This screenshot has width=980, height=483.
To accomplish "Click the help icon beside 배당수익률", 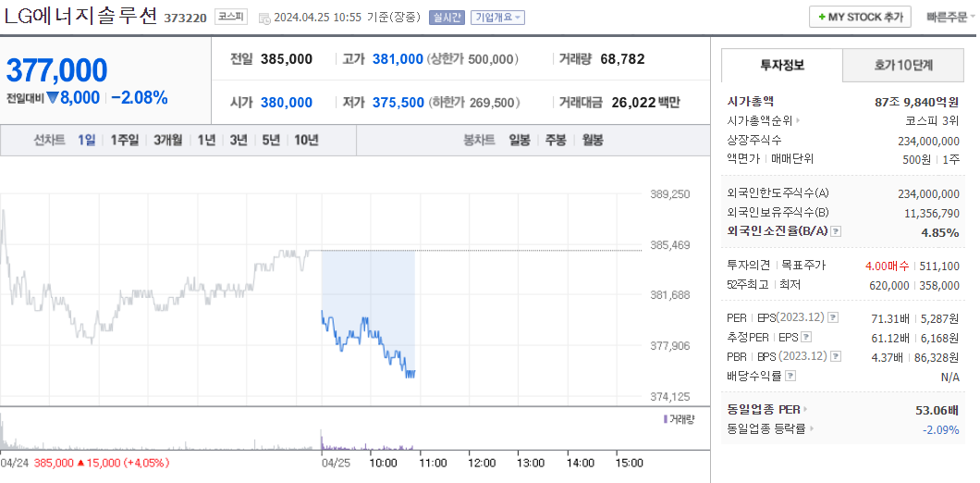I will 790,377.
